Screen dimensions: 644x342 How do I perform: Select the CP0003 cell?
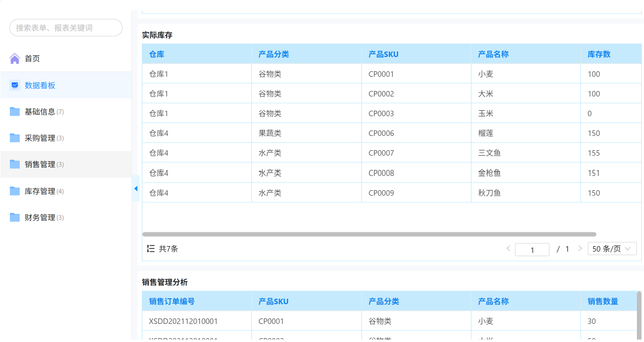click(x=416, y=113)
